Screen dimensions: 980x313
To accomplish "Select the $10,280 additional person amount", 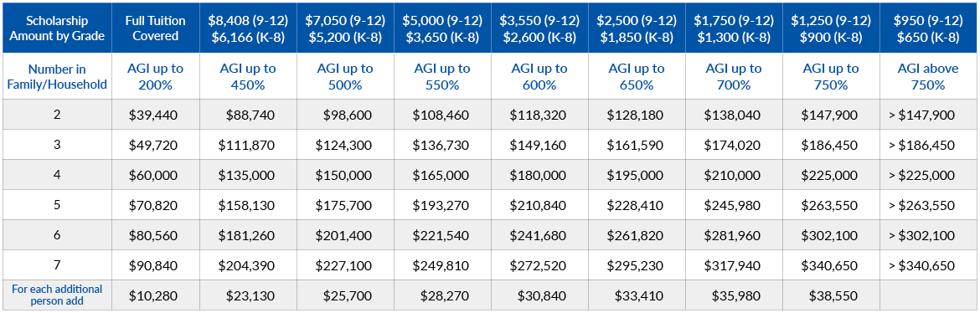I will (x=153, y=295).
